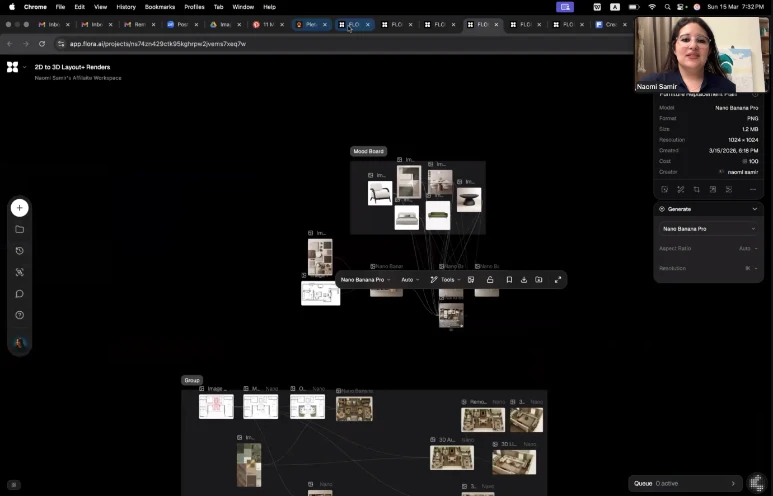Open the history clock icon in sidebar
The width and height of the screenshot is (773, 496).
pyautogui.click(x=19, y=251)
